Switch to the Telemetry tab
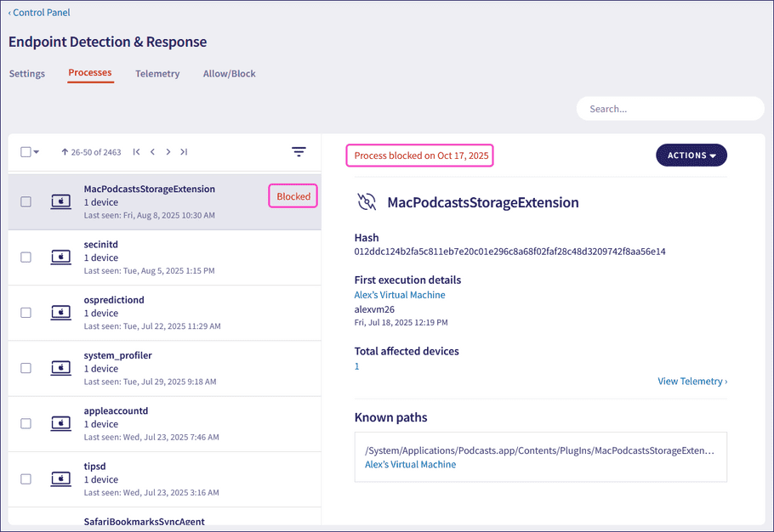 click(157, 74)
